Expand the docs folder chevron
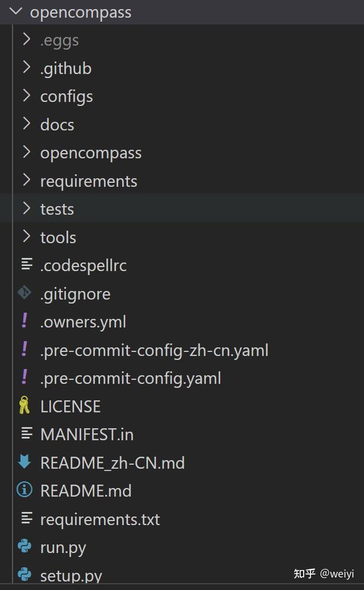 26,124
